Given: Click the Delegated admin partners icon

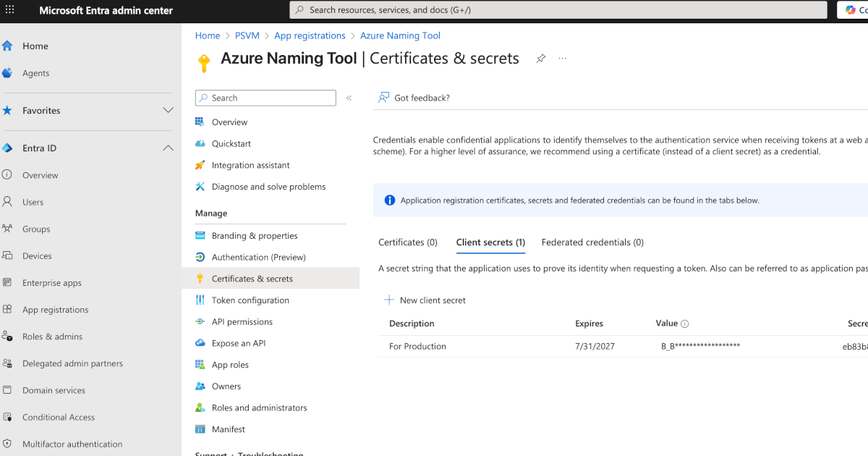Looking at the screenshot, I should [x=7, y=363].
